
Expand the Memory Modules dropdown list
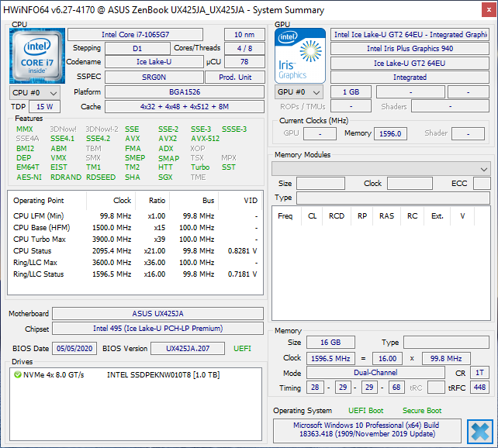tap(381, 169)
